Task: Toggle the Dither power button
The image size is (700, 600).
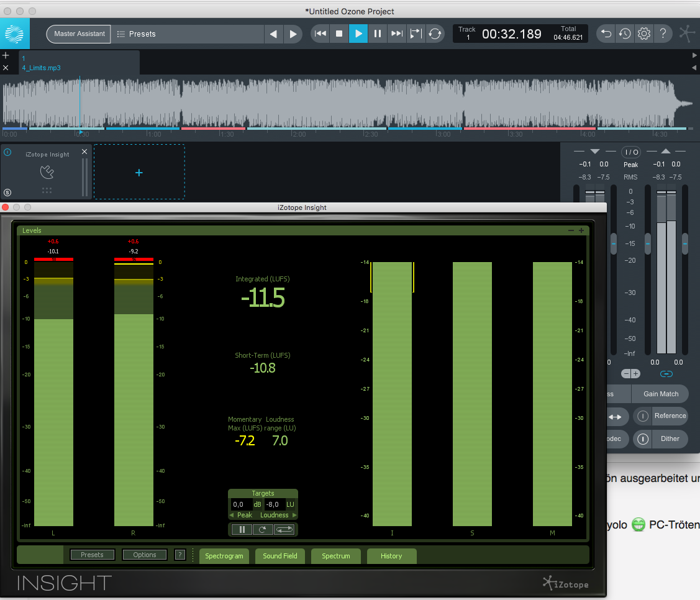Action: coord(643,439)
